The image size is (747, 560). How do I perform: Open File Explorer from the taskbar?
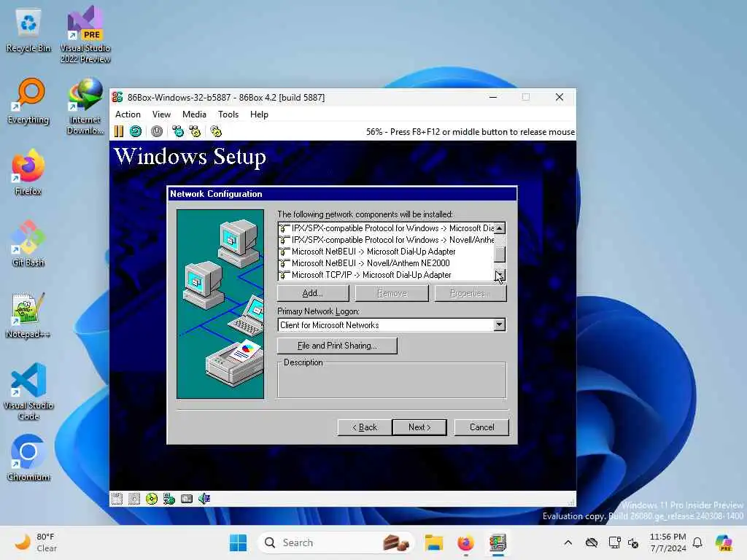(434, 542)
